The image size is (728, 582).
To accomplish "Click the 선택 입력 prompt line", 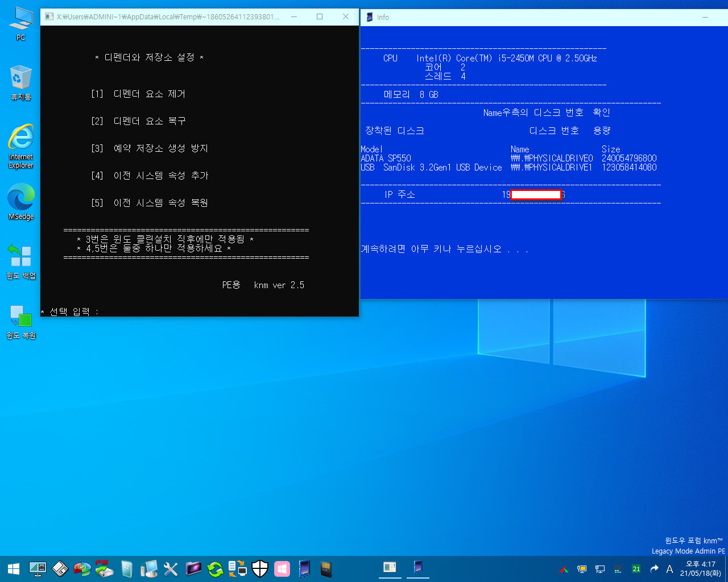I will pyautogui.click(x=70, y=311).
